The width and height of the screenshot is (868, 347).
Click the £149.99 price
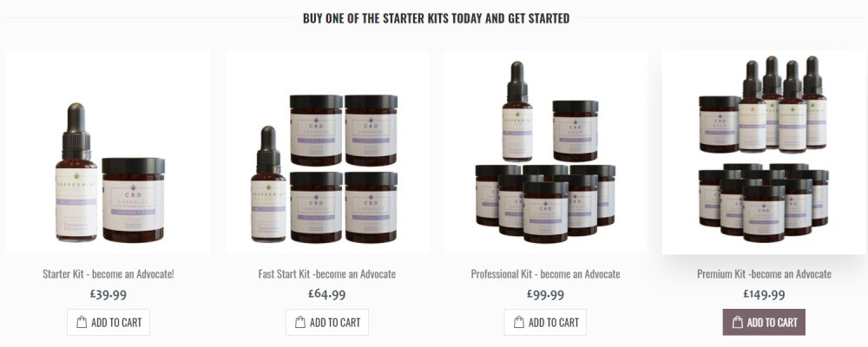pyautogui.click(x=764, y=294)
